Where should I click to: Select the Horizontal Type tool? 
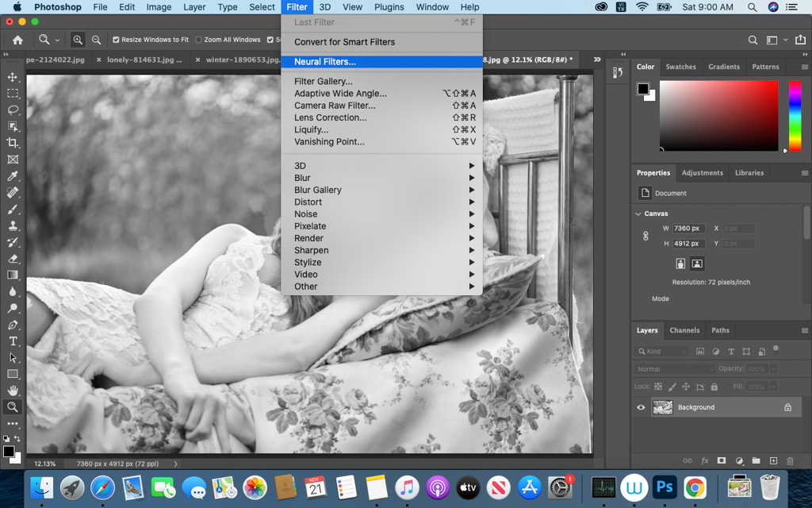click(13, 341)
